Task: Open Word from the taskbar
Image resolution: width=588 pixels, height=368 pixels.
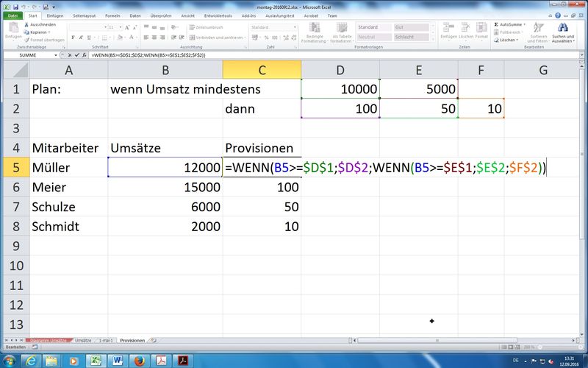Action: (116, 360)
